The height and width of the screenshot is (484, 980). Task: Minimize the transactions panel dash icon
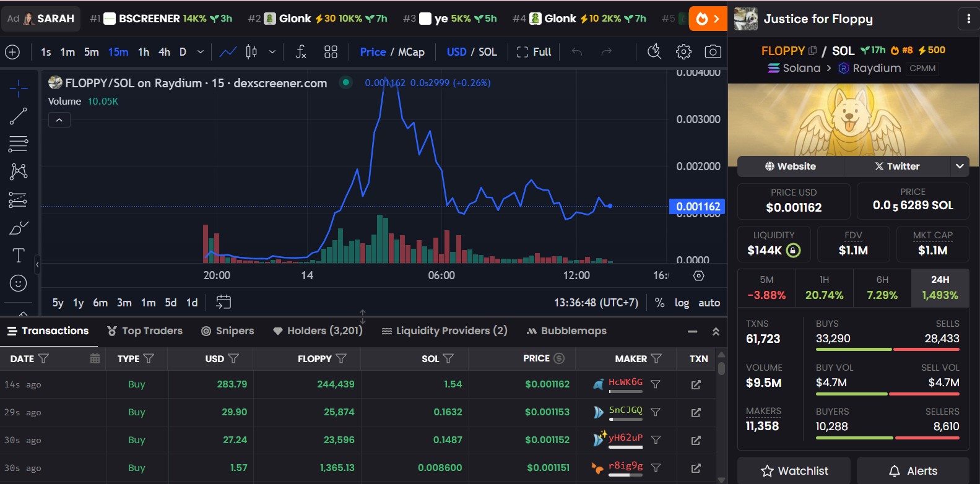(693, 332)
